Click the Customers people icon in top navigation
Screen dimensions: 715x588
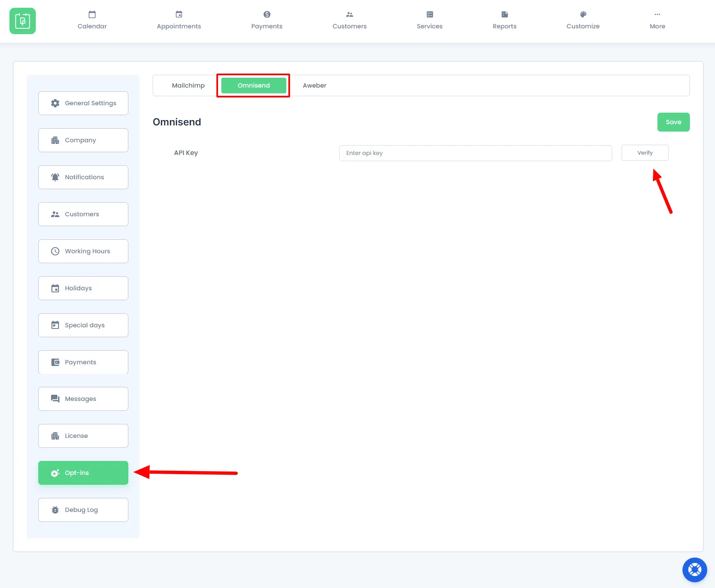pyautogui.click(x=350, y=14)
